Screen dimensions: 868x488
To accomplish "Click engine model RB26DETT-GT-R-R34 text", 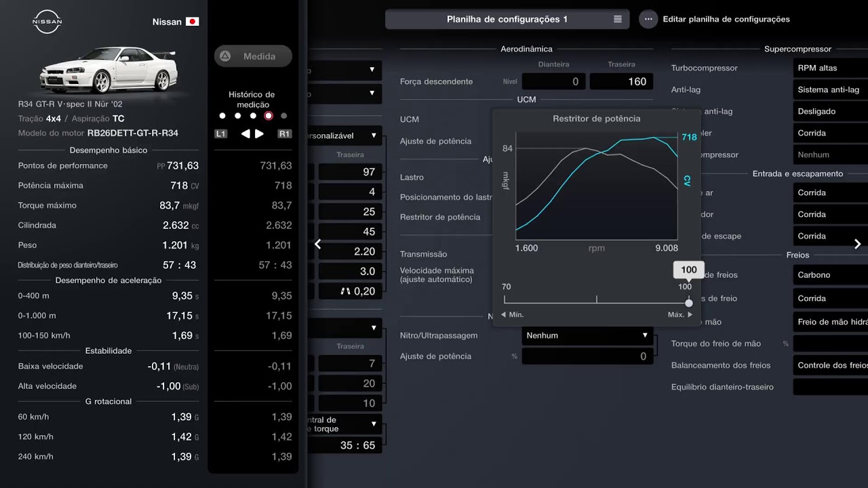I will pyautogui.click(x=133, y=133).
